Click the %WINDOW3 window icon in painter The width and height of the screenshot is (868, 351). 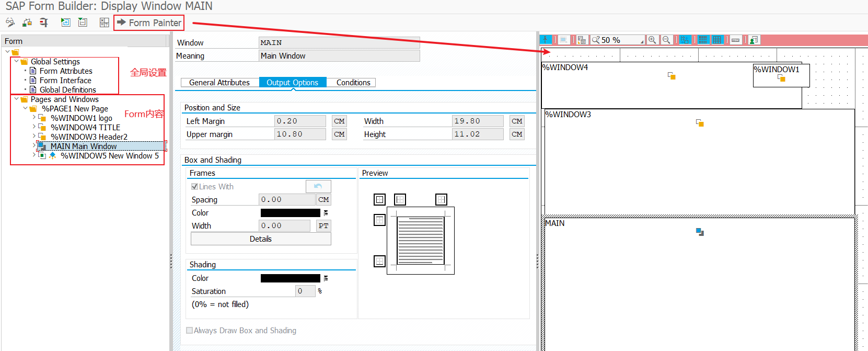tap(700, 123)
